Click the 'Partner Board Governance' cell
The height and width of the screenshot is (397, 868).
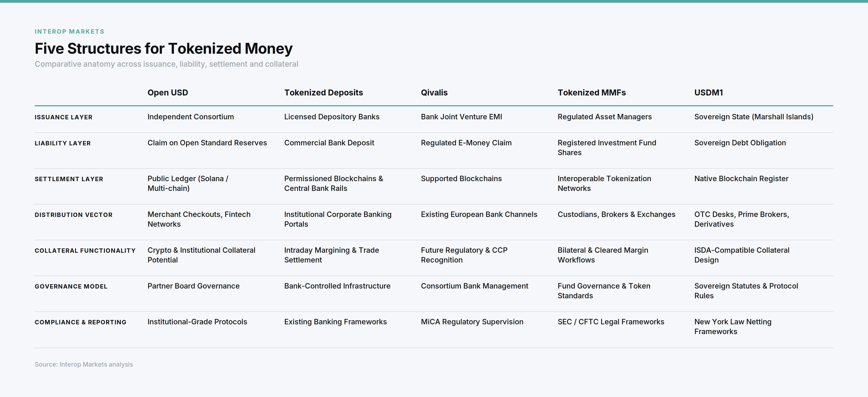click(x=193, y=286)
